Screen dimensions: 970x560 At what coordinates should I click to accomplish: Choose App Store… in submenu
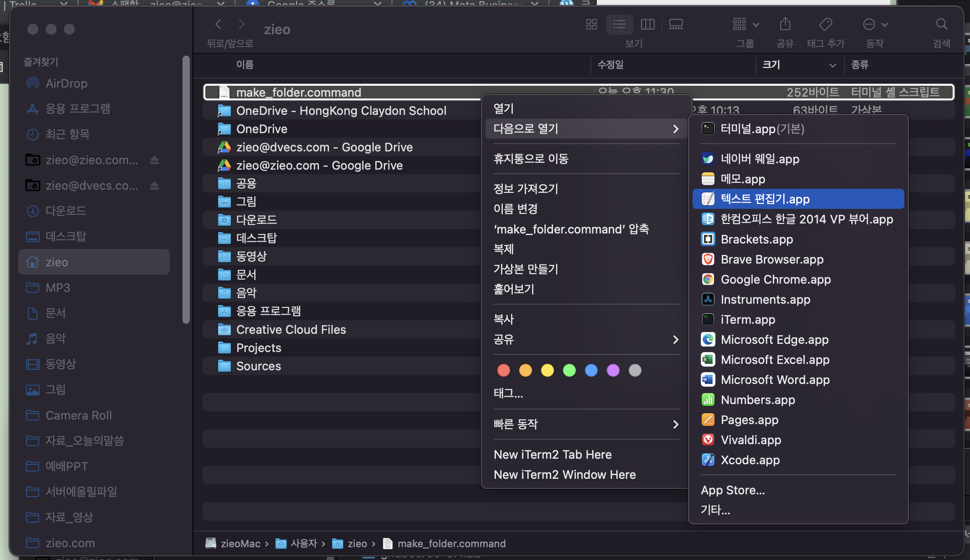(732, 490)
